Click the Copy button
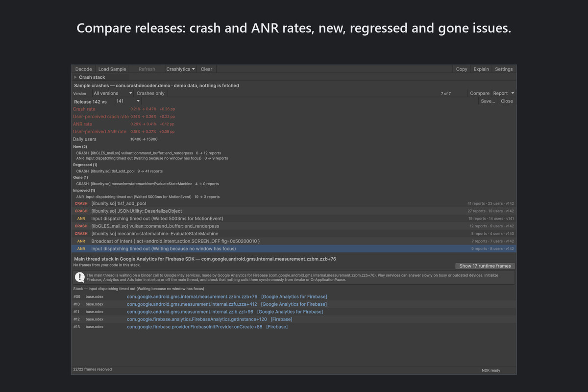The image size is (588, 392). coord(462,69)
